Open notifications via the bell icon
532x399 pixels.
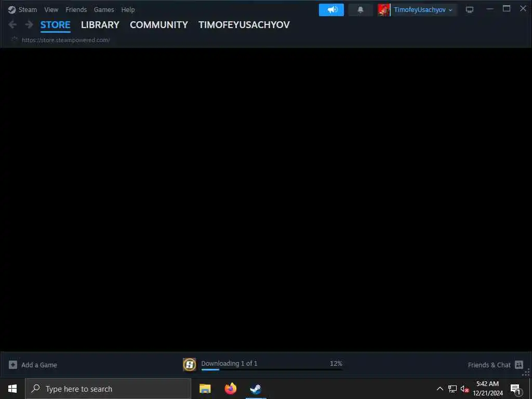(x=361, y=10)
